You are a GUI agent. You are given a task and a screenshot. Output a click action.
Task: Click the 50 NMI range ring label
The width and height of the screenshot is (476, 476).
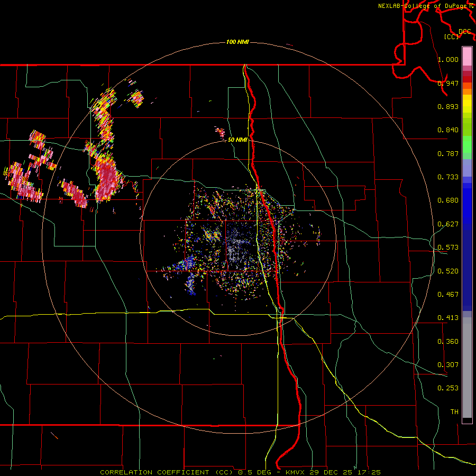point(237,140)
